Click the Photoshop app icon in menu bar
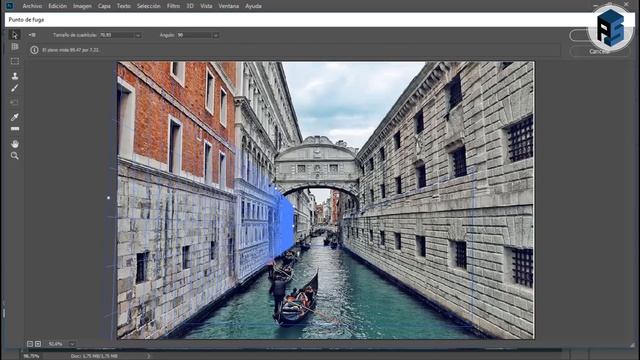 click(10, 6)
